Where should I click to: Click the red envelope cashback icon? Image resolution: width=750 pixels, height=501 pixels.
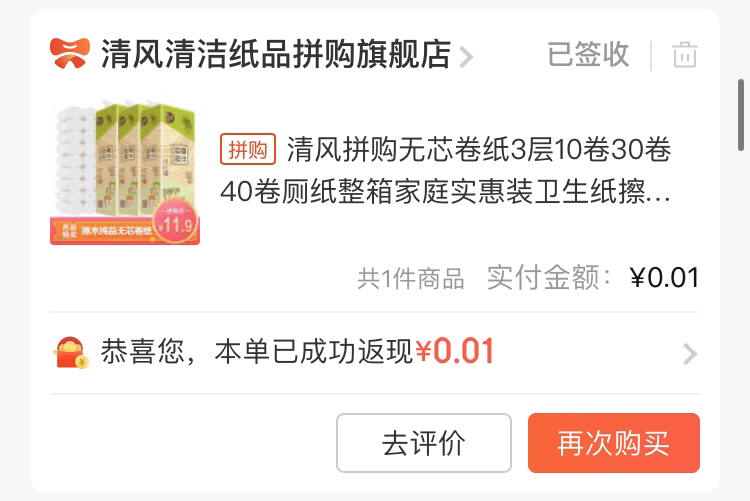tap(70, 353)
